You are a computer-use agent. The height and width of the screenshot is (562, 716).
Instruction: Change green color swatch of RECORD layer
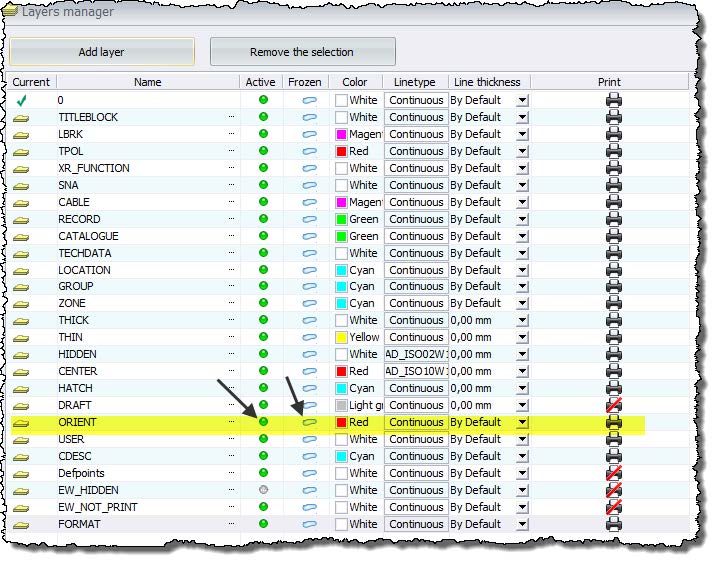[x=341, y=219]
